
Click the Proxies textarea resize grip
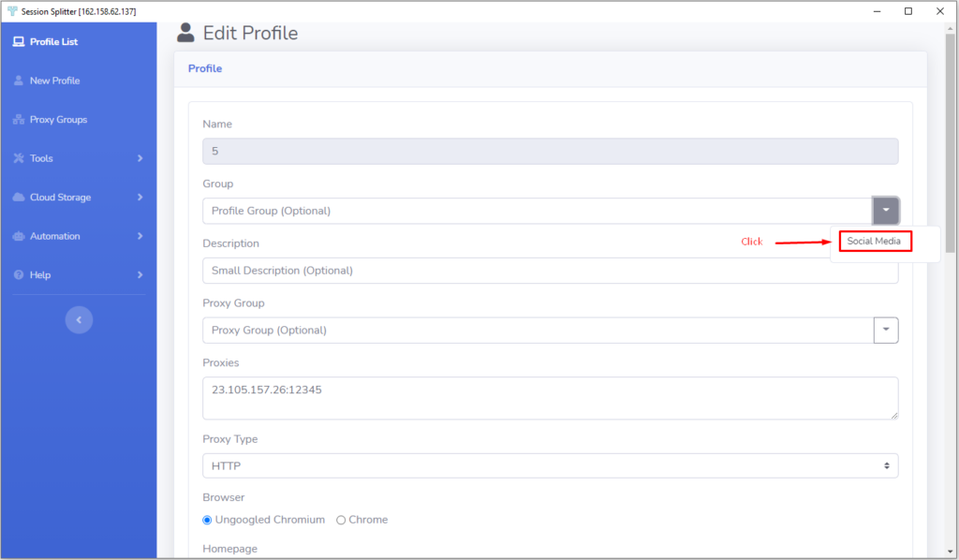(894, 415)
